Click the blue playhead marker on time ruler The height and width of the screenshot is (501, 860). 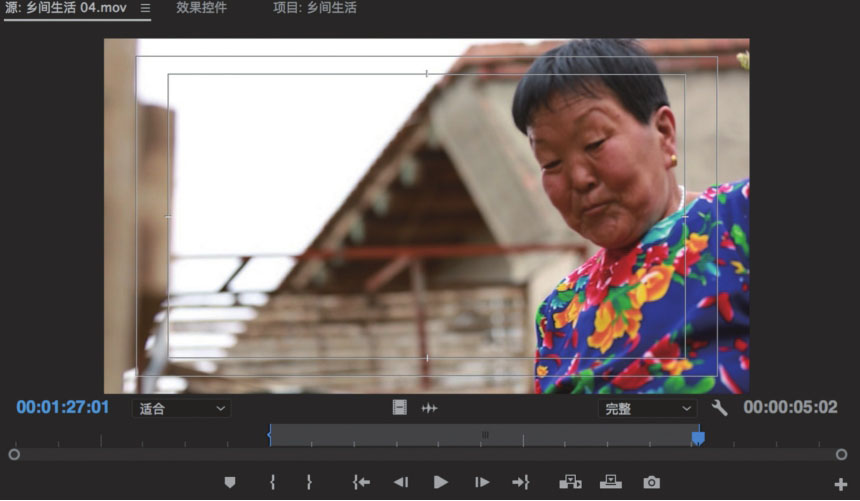(x=698, y=437)
